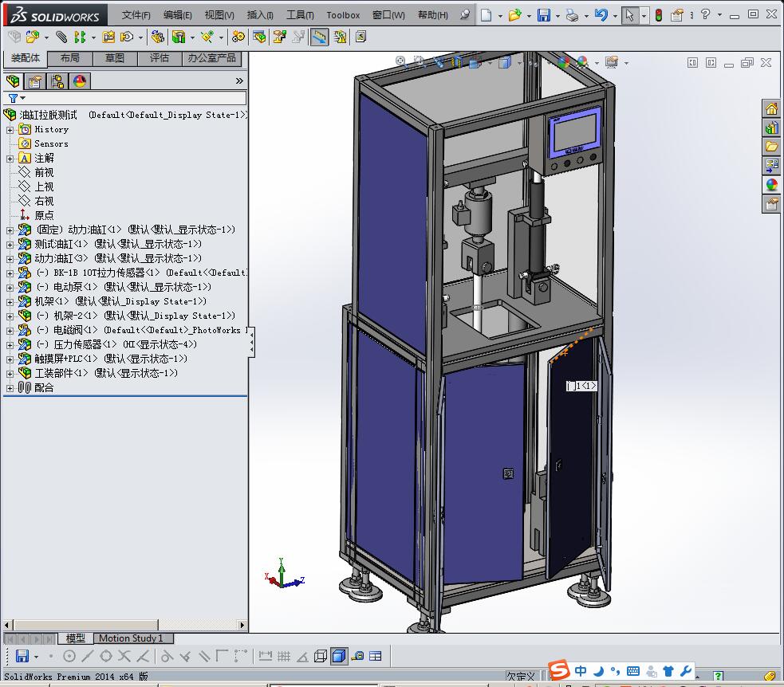Click the Save icon in top toolbar
Image resolution: width=784 pixels, height=687 pixels.
pos(543,15)
